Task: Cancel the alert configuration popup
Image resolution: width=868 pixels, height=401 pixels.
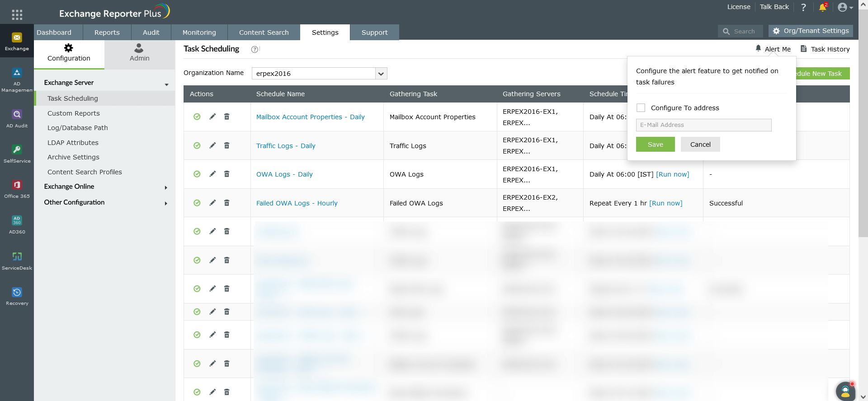Action: [700, 145]
